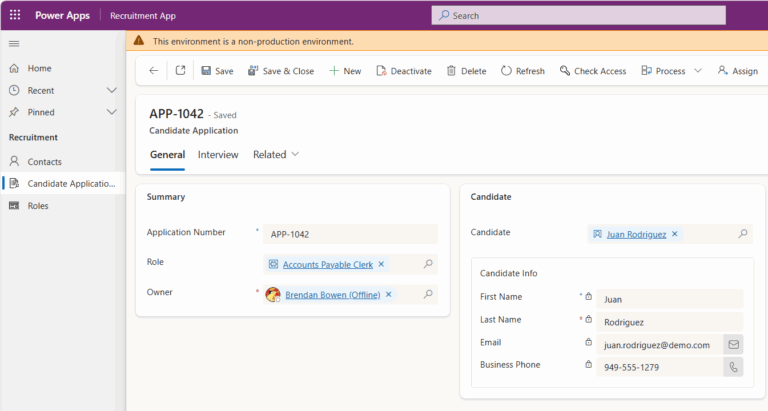Delete the APP-1042 record
Screen dimensions: 768x411
466,71
